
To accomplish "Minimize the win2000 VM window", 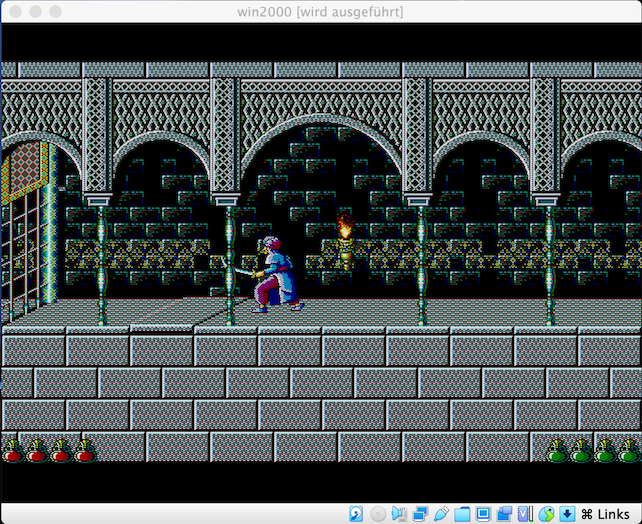I will [x=36, y=11].
